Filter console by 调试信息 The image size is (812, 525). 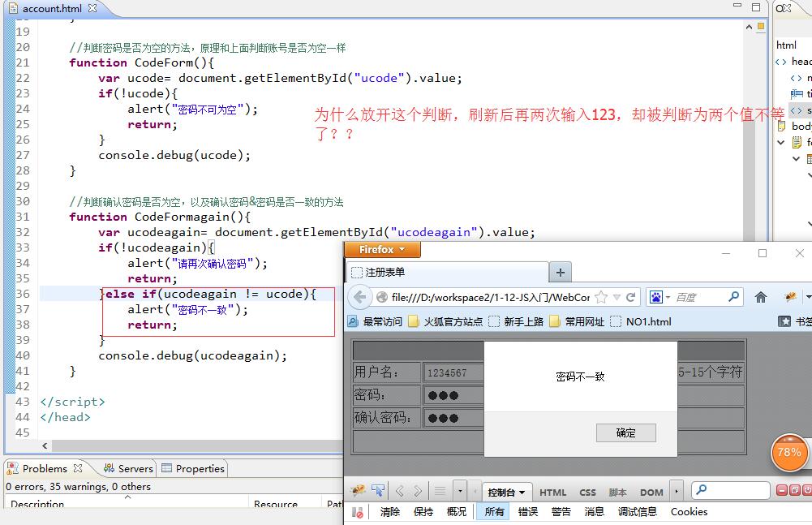[x=638, y=512]
